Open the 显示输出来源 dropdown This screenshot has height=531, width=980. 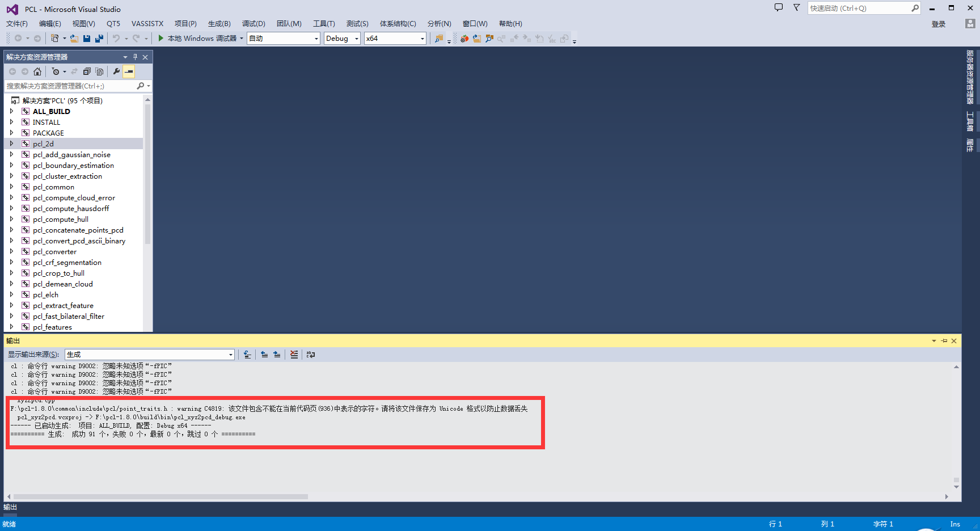pyautogui.click(x=150, y=355)
